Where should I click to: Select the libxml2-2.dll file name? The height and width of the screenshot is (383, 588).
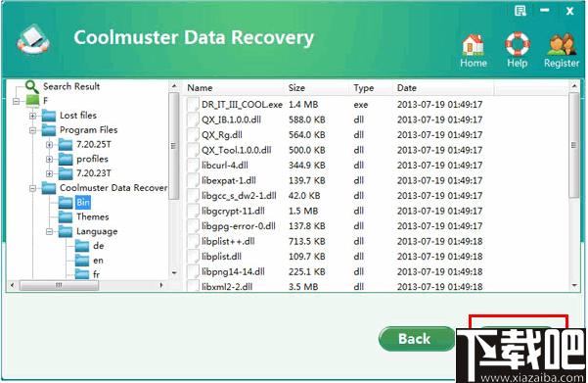227,287
